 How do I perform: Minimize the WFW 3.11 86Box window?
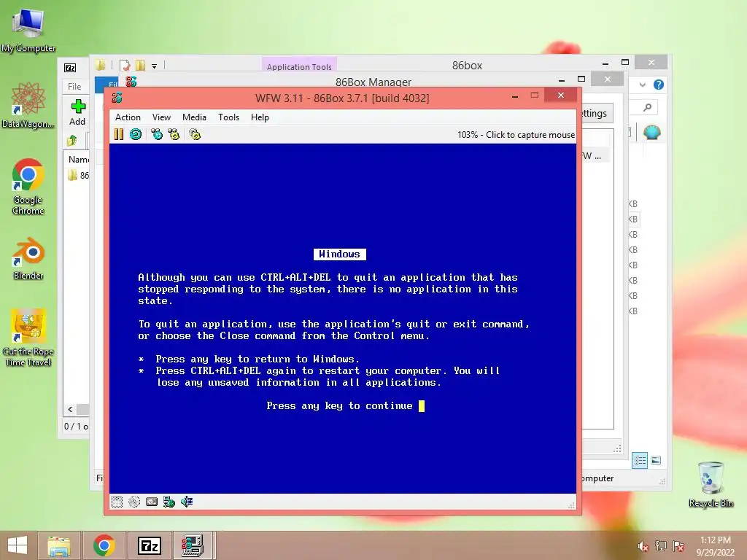click(515, 96)
